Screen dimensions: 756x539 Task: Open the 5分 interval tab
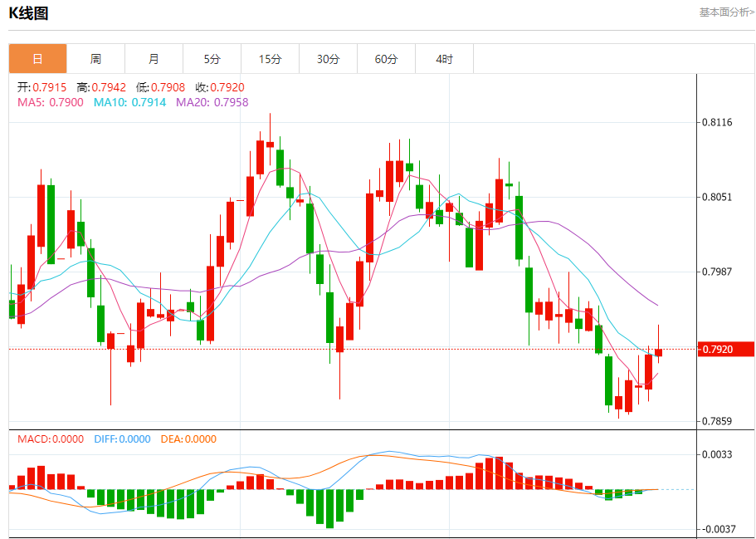[x=212, y=59]
